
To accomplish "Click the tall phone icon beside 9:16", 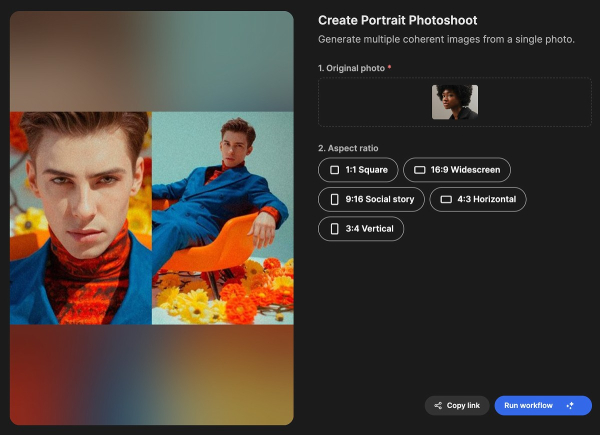I will (334, 199).
